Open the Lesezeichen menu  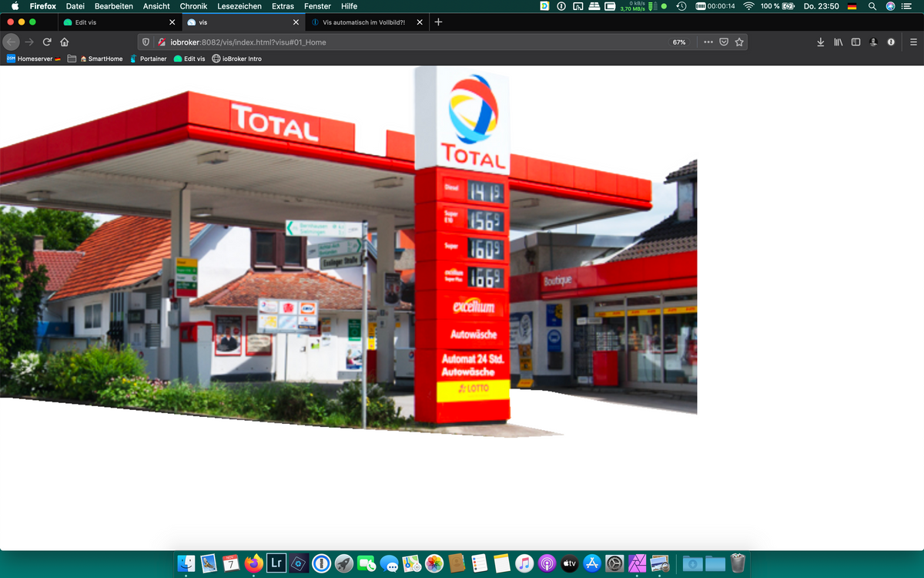[239, 6]
